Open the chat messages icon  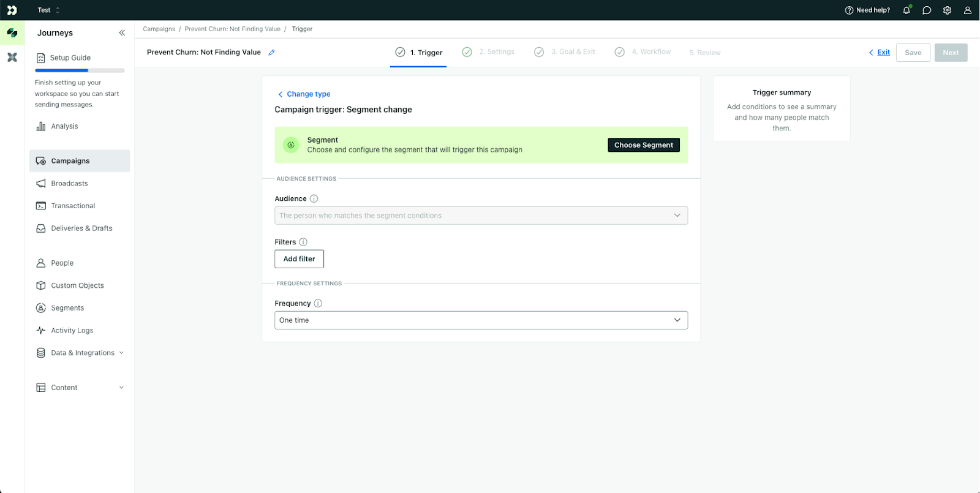[927, 10]
